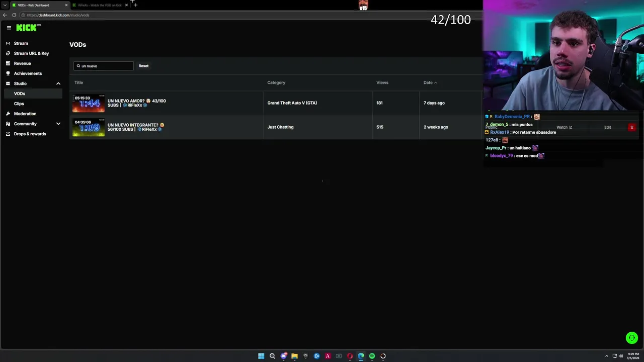Click the title 'UN NUEVO INTEGRANTE? 56/100 SUBS'

click(x=136, y=127)
